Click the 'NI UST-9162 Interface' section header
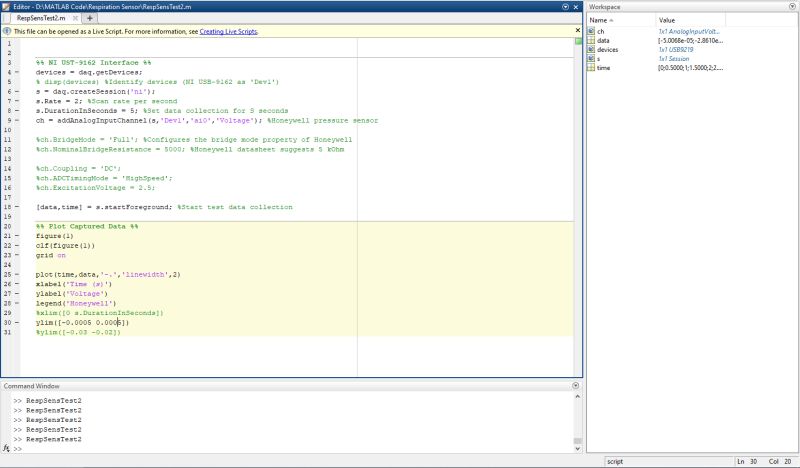This screenshot has height=468, width=800. point(93,62)
